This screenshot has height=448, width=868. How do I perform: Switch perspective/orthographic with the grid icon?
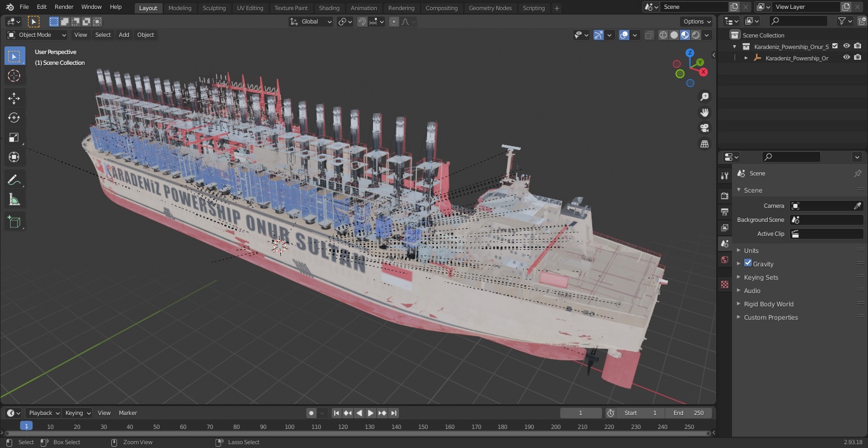tap(704, 144)
